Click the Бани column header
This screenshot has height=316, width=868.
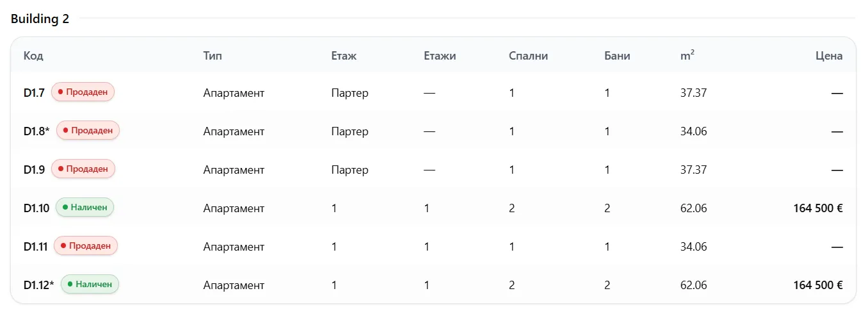(617, 56)
